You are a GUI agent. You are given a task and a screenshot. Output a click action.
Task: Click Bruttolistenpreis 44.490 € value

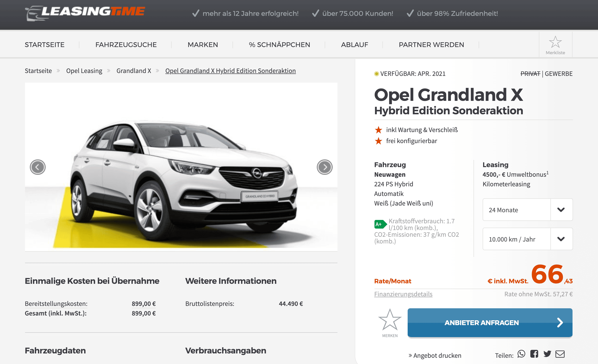291,304
